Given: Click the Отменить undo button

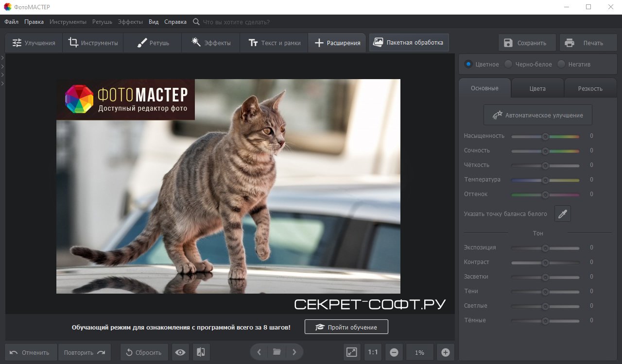Looking at the screenshot, I should point(31,352).
